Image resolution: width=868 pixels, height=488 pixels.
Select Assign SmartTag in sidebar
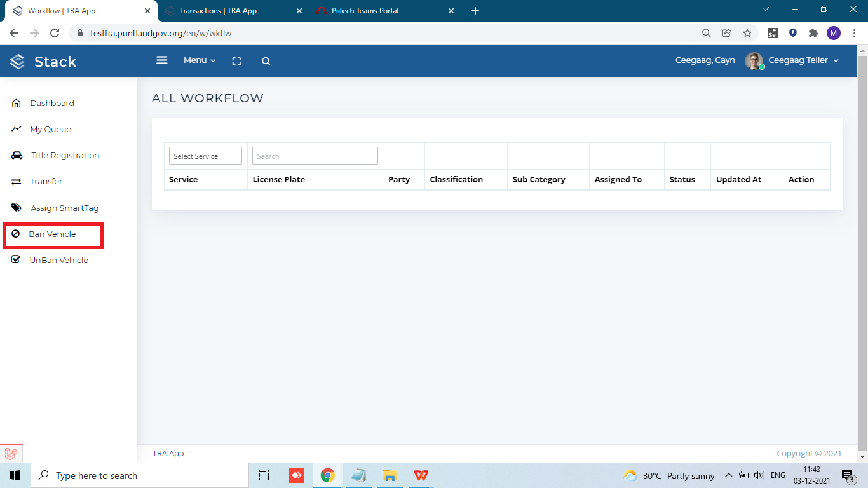(64, 208)
